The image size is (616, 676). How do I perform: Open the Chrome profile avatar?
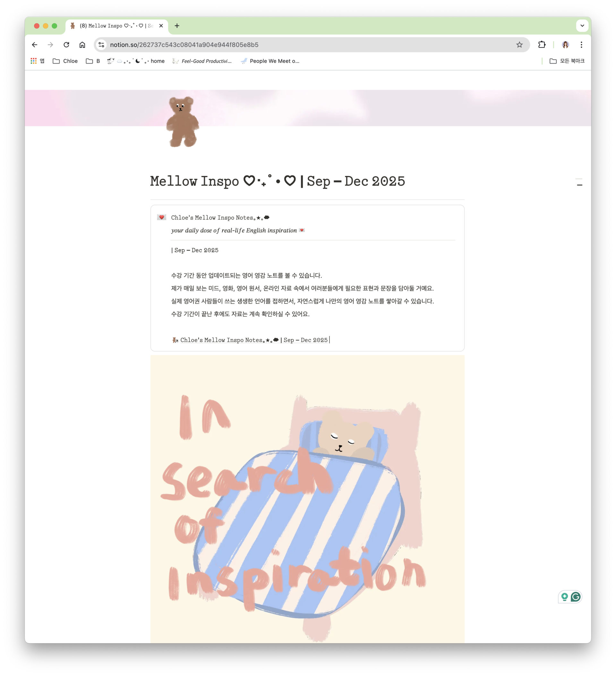565,45
